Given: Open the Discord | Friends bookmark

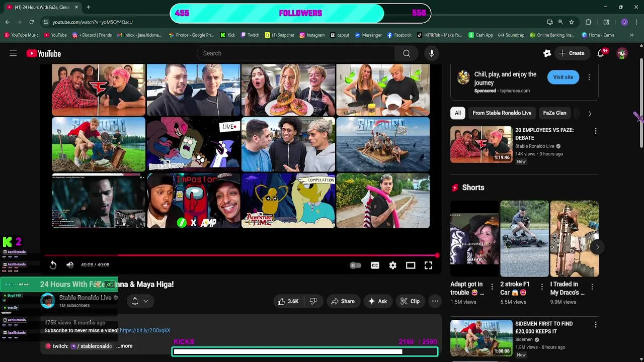Looking at the screenshot, I should tap(92, 35).
